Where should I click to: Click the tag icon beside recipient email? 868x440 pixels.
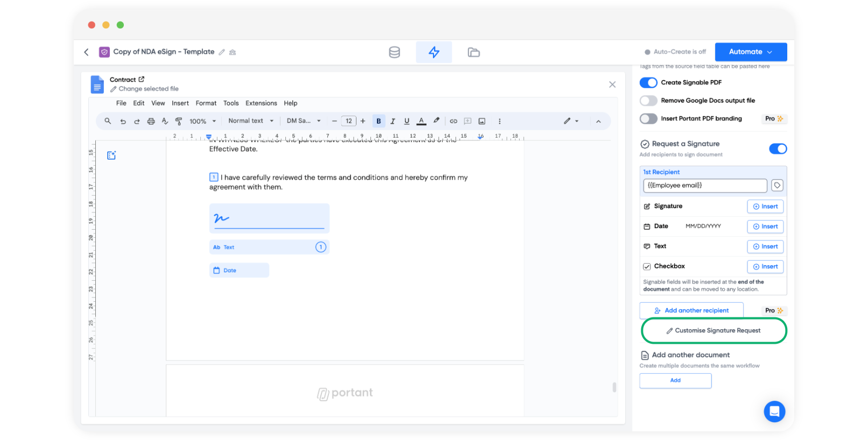[x=777, y=186]
